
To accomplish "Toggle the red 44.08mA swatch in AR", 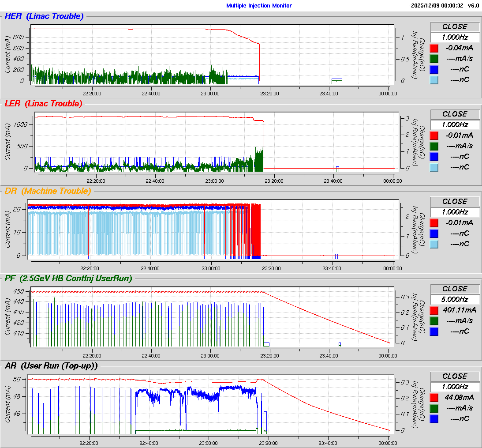I will click(434, 397).
